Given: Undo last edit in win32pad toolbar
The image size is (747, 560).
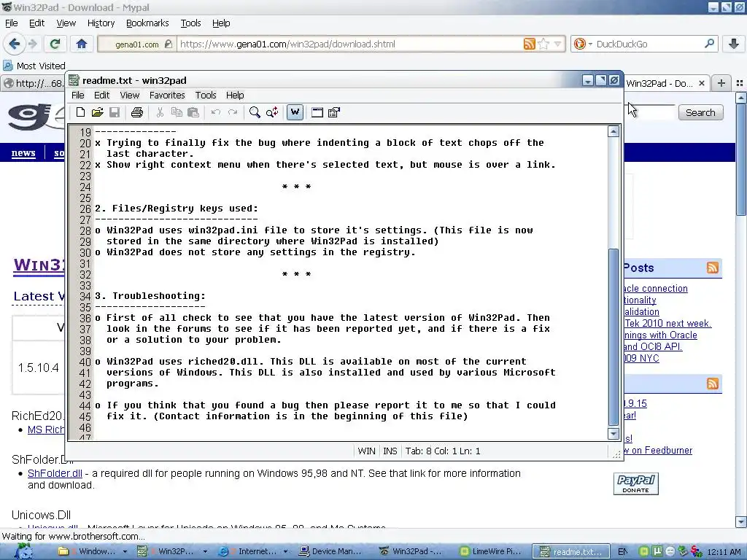Looking at the screenshot, I should [216, 112].
